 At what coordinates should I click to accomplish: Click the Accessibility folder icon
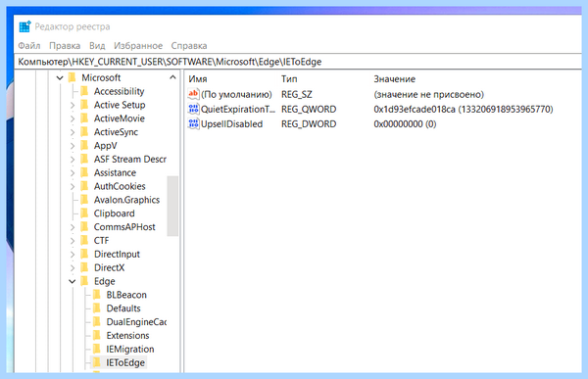click(x=84, y=91)
